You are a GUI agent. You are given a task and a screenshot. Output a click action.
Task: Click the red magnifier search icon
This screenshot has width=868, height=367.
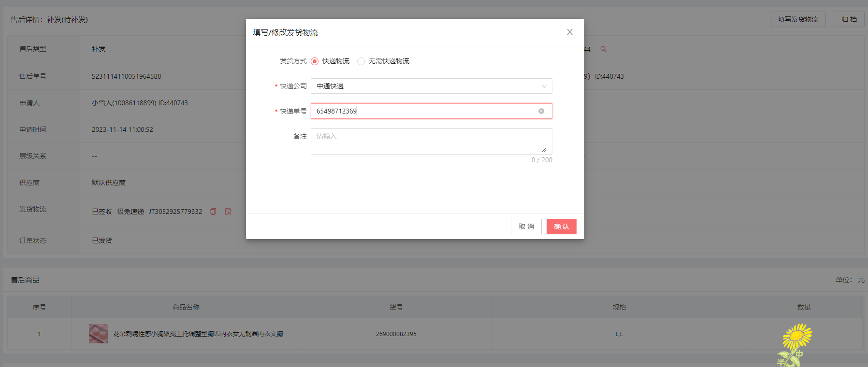coord(603,49)
